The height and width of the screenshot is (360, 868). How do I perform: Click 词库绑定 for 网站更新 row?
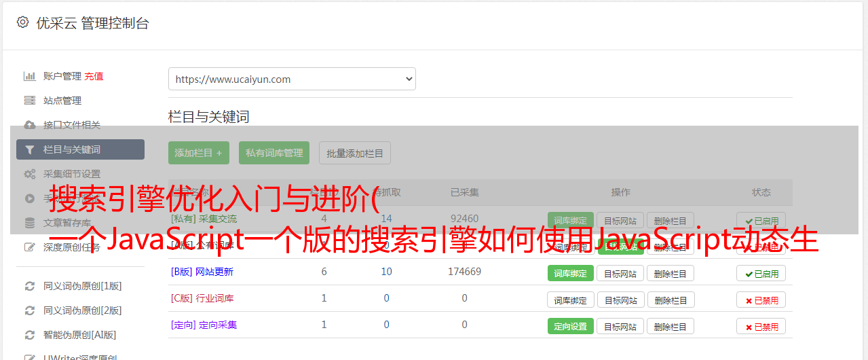pyautogui.click(x=571, y=273)
